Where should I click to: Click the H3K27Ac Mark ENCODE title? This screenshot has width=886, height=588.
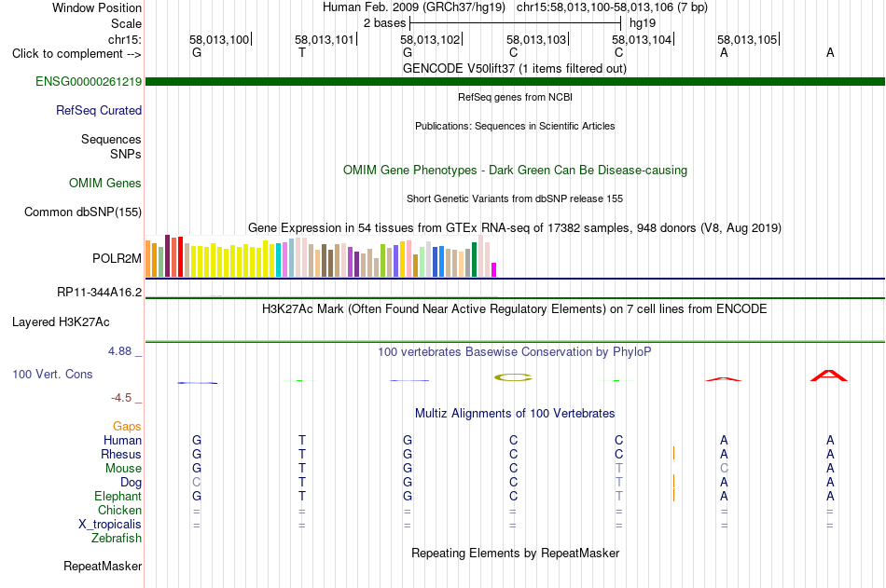(x=515, y=309)
